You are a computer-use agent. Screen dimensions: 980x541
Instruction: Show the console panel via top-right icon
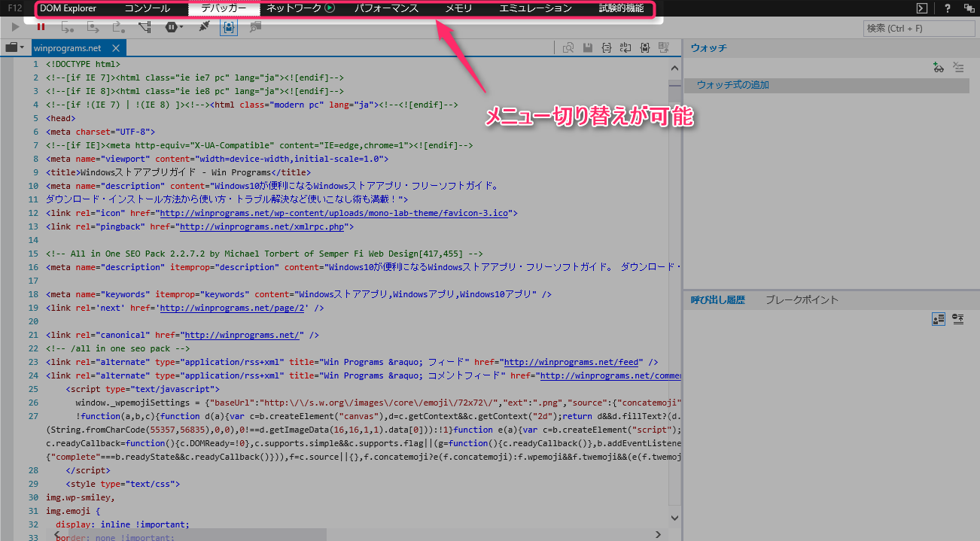tap(921, 8)
